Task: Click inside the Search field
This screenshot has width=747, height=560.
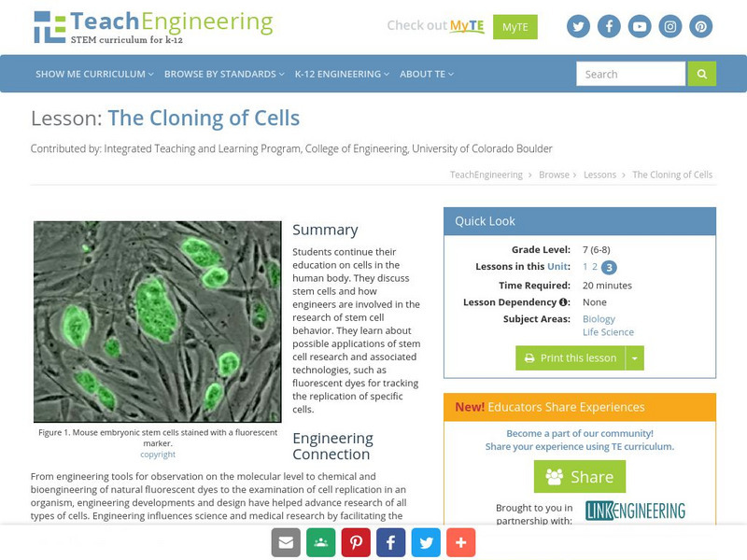Action: coord(630,73)
